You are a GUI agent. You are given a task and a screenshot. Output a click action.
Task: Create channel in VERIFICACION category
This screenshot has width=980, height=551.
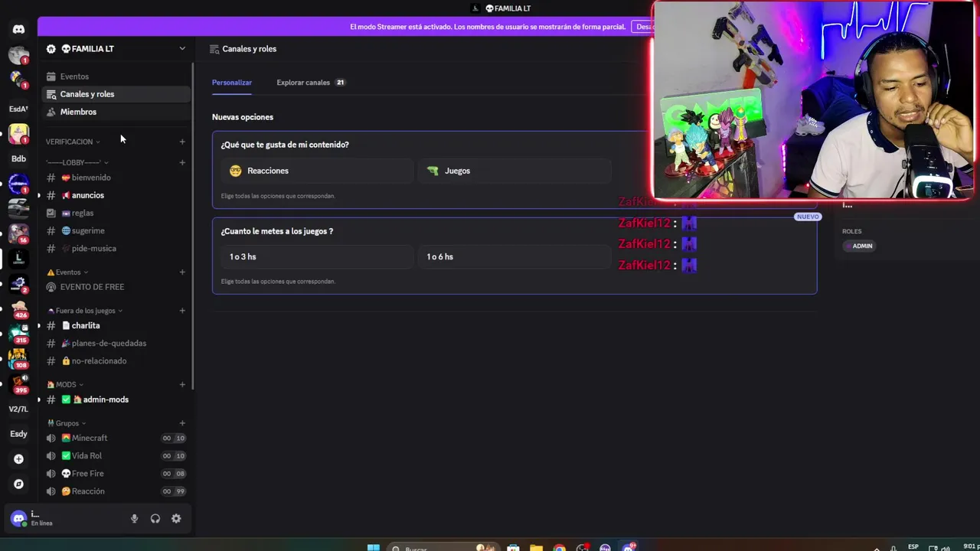(x=182, y=142)
